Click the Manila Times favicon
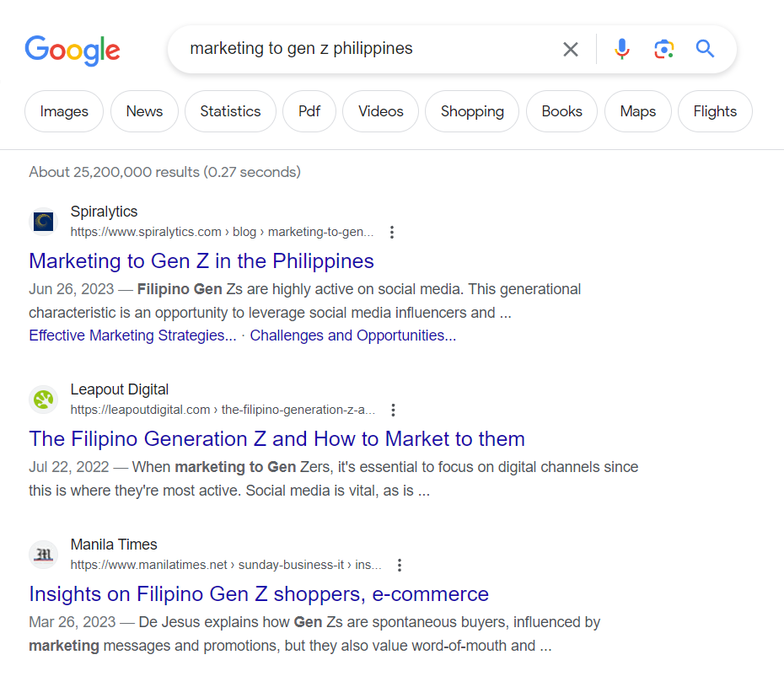This screenshot has height=687, width=784. pyautogui.click(x=44, y=555)
